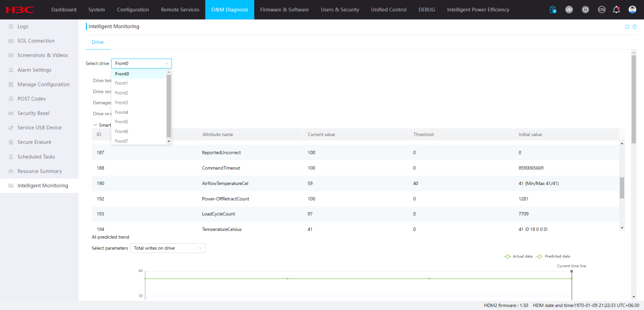Screen dimensions: 644x310
Task: Open the Users & Security menu
Action: 340,9
